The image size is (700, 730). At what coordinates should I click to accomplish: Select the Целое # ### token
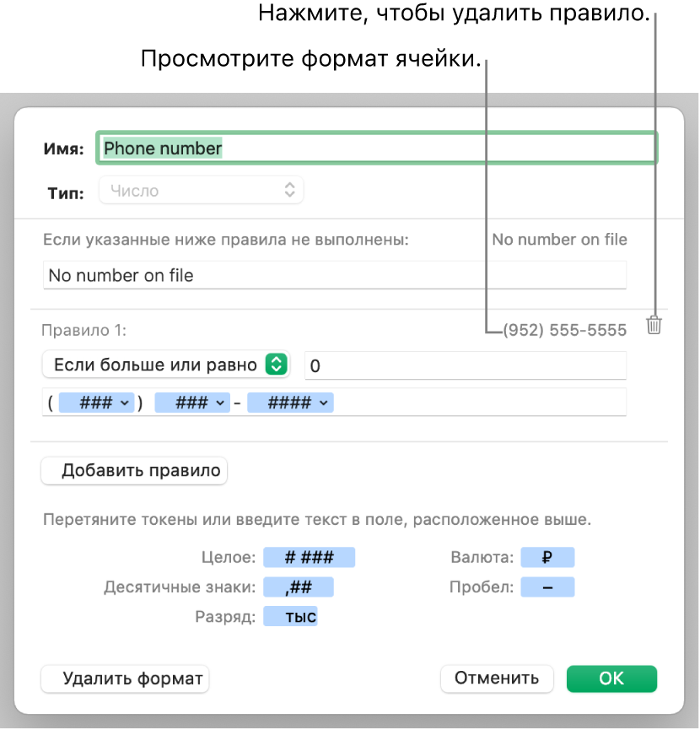pos(309,557)
